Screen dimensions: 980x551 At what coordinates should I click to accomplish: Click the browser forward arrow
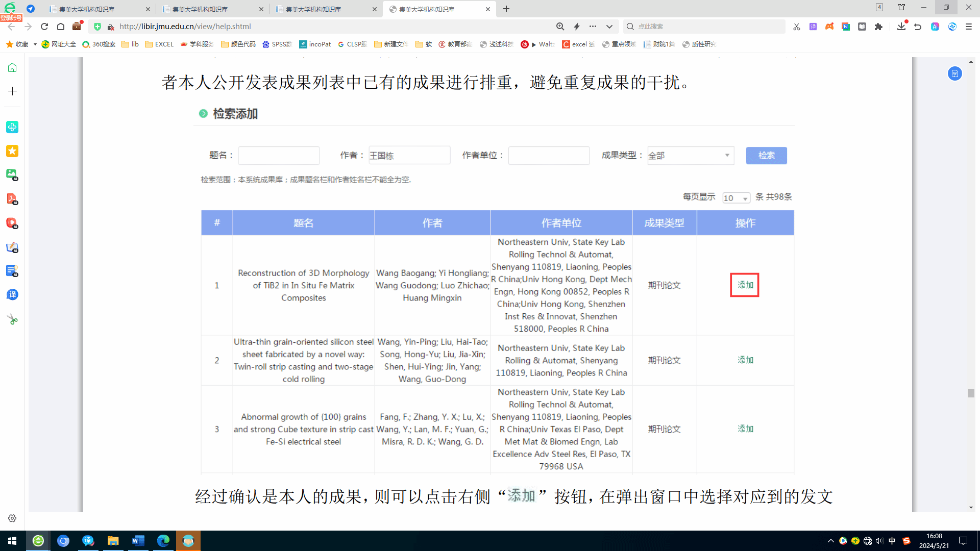tap(28, 27)
